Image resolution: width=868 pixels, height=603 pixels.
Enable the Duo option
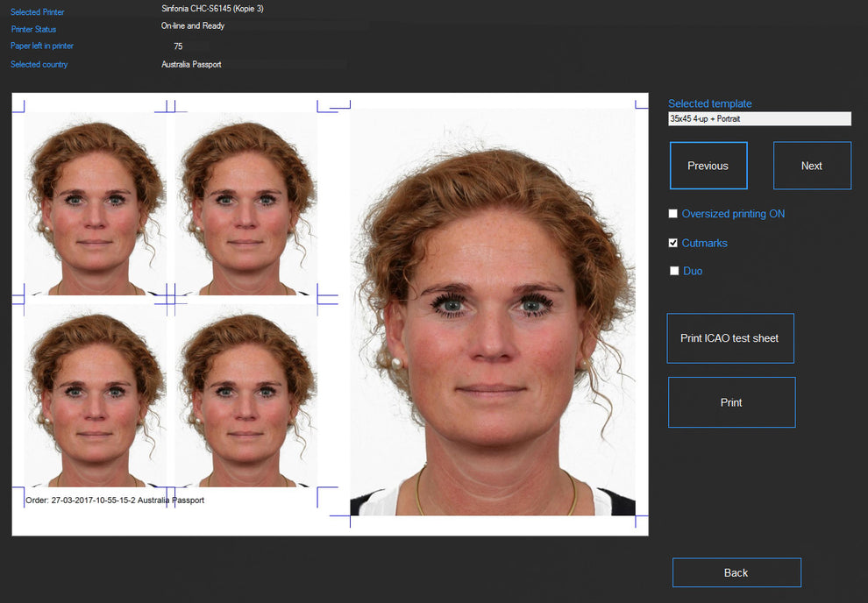(673, 271)
